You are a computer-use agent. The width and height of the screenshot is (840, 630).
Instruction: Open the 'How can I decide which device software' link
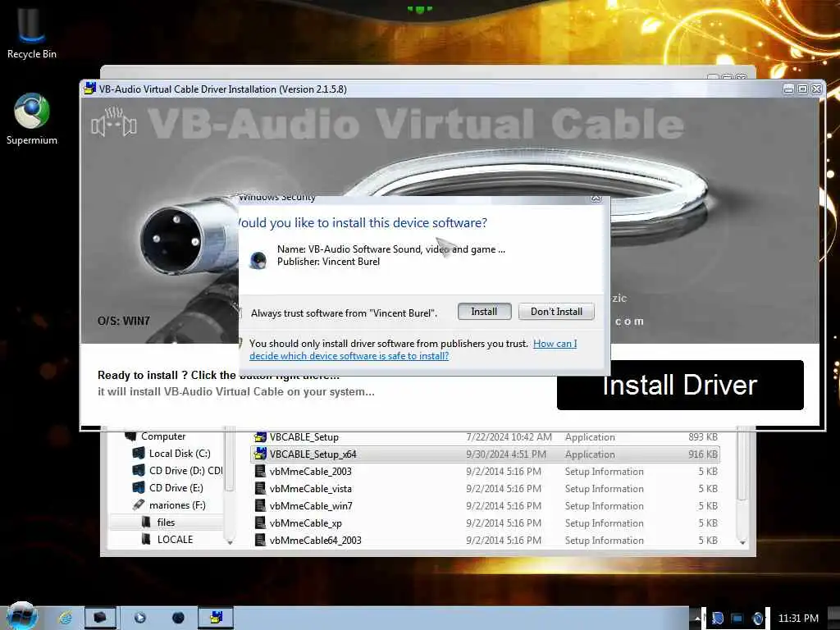[x=413, y=349]
